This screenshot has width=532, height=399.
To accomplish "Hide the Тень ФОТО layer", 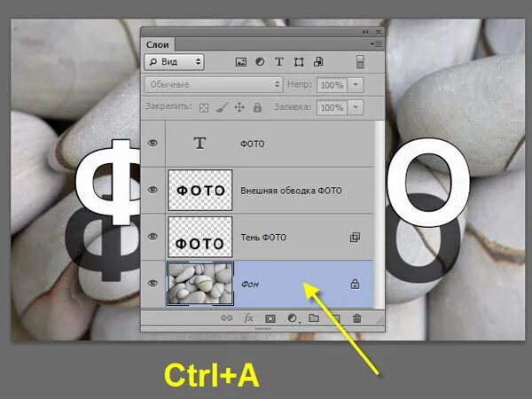I will 153,237.
